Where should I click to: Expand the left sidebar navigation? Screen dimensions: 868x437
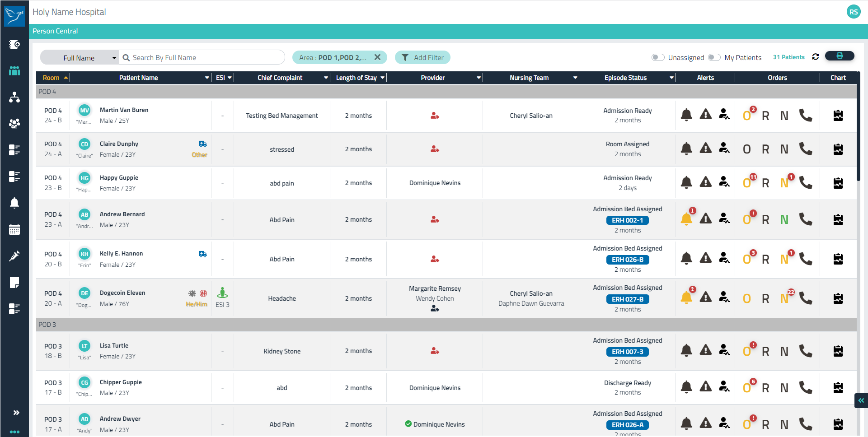tap(16, 412)
